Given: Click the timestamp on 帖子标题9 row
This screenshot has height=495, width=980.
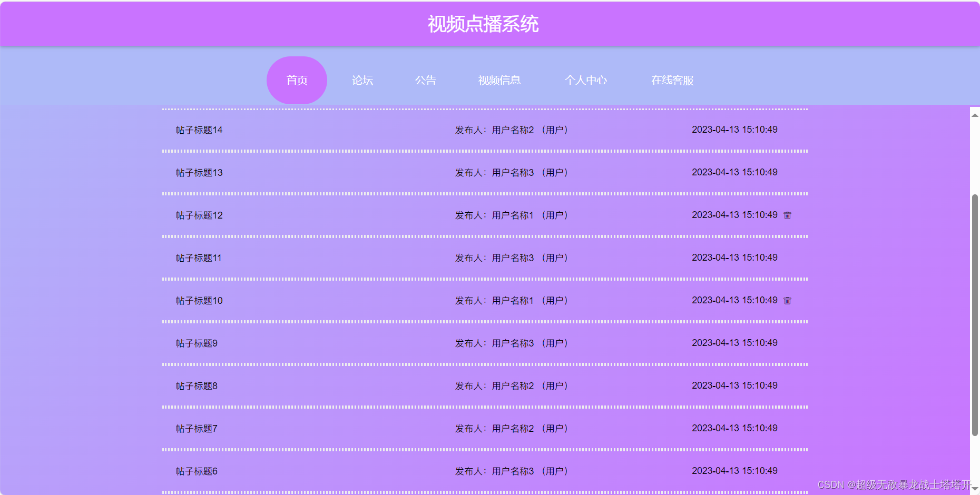Looking at the screenshot, I should pyautogui.click(x=734, y=343).
